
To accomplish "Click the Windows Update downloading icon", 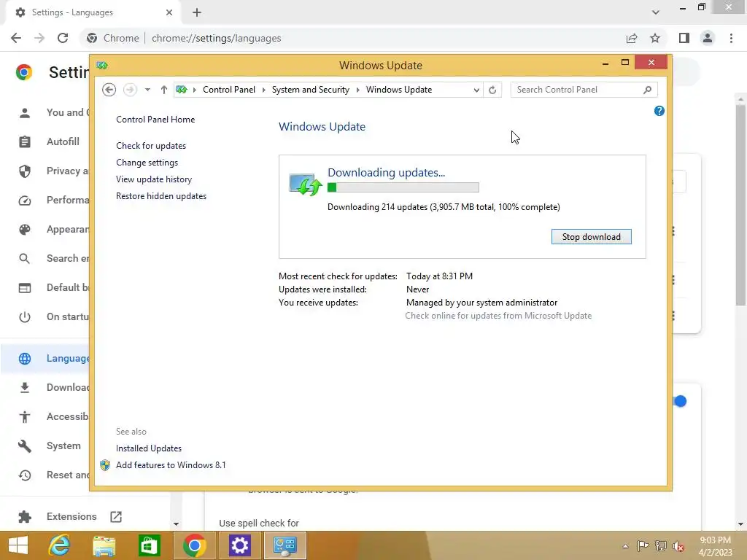I will [x=305, y=184].
